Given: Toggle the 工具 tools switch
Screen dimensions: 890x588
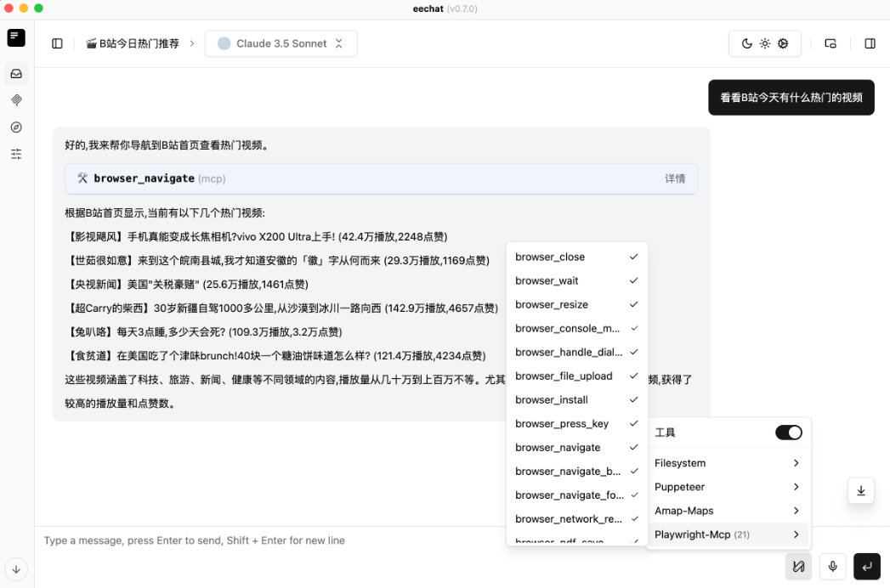Looking at the screenshot, I should click(x=788, y=433).
